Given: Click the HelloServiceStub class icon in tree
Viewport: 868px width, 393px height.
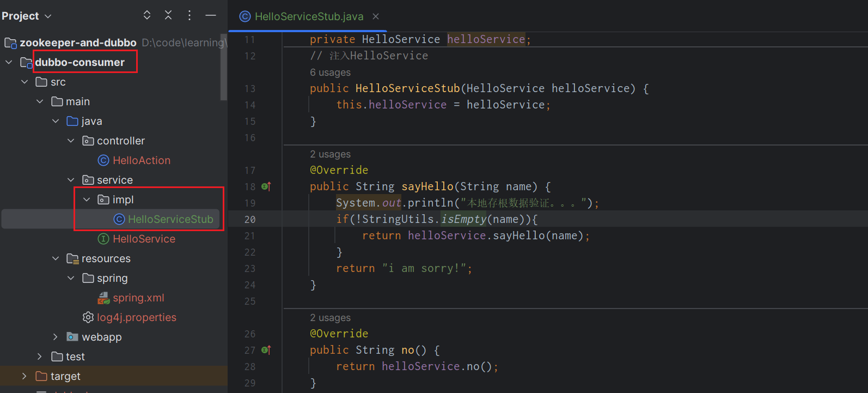Looking at the screenshot, I should point(119,219).
